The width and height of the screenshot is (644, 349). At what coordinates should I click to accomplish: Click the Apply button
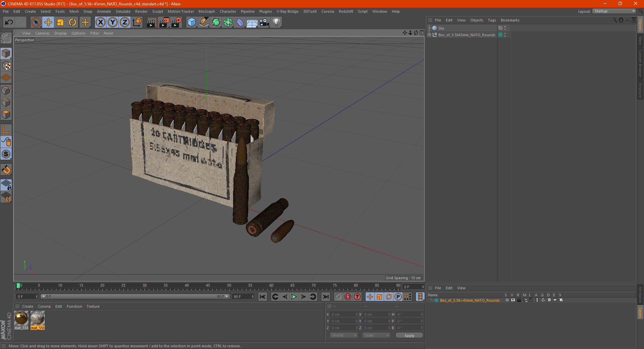[x=409, y=335]
